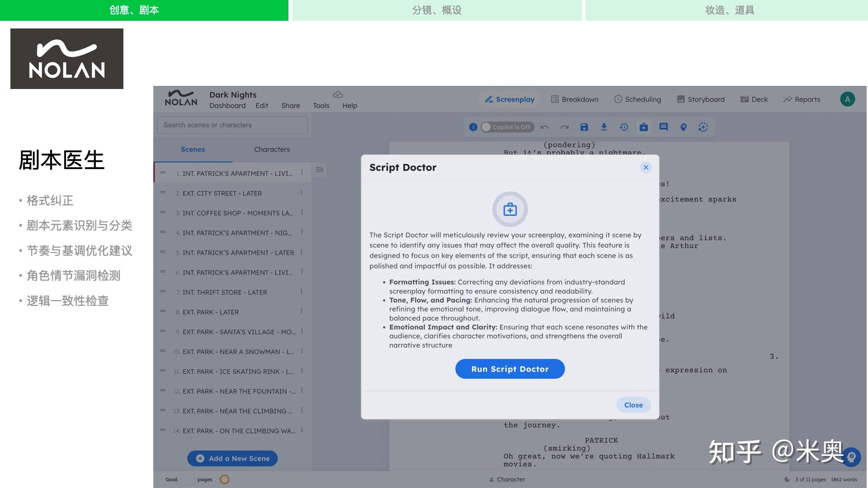Click the Goal pages input box
Screen dimensions: 868x488
[187, 479]
